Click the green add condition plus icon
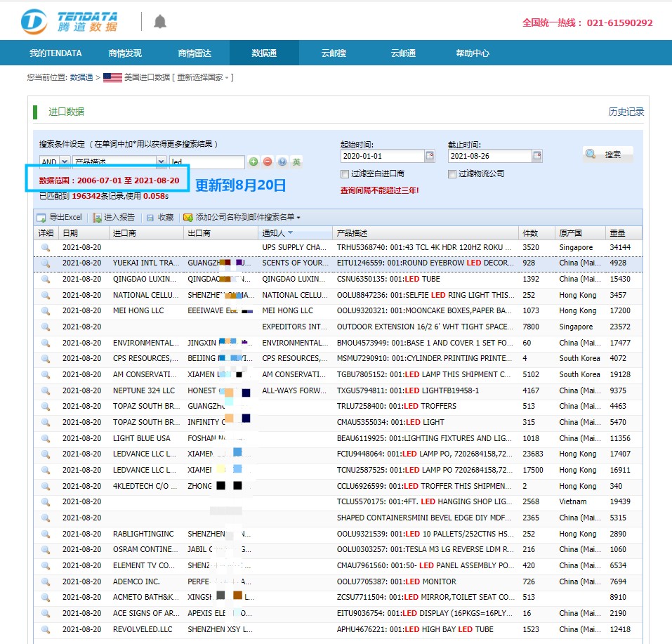This screenshot has width=672, height=644. [253, 162]
